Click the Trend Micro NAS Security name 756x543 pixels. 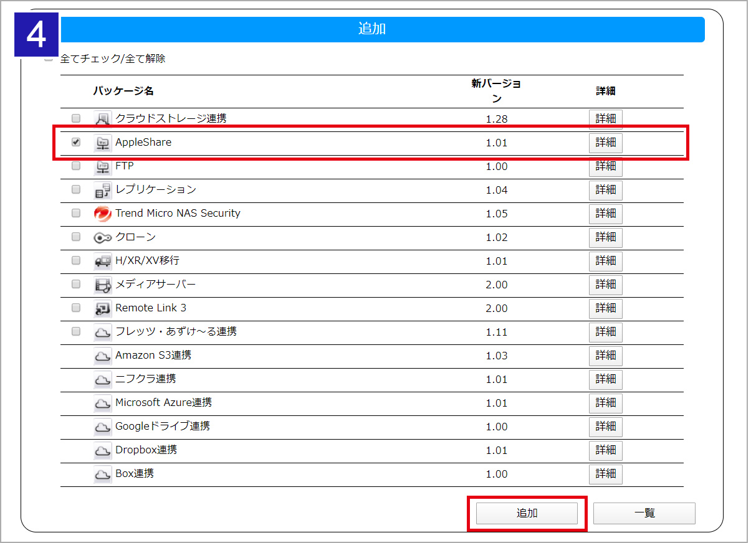pyautogui.click(x=178, y=213)
